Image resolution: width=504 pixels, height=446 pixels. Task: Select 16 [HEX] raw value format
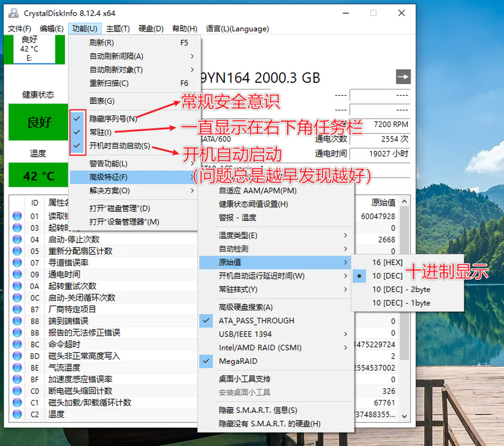pos(407,262)
